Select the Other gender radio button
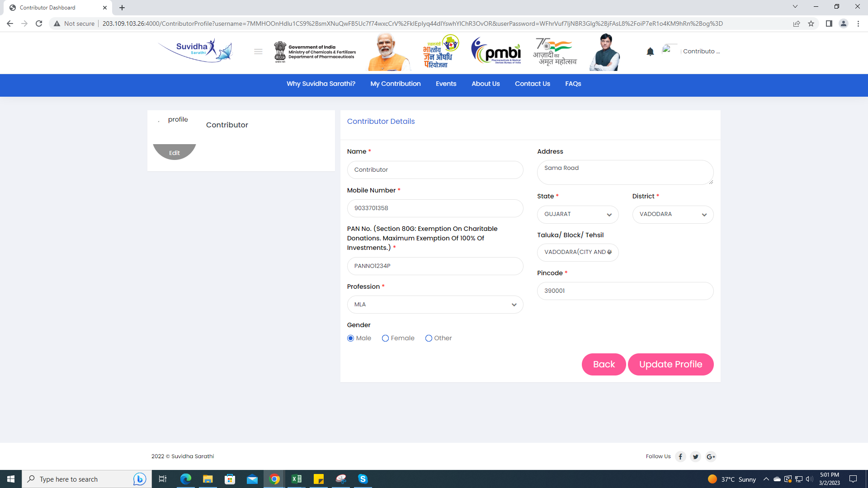The image size is (868, 488). [x=429, y=338]
